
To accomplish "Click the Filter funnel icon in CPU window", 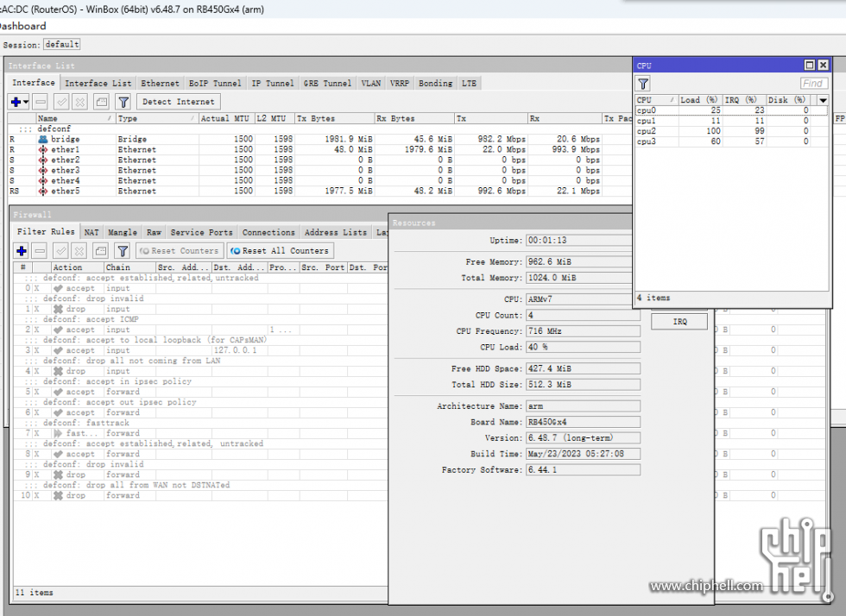I will pyautogui.click(x=643, y=84).
